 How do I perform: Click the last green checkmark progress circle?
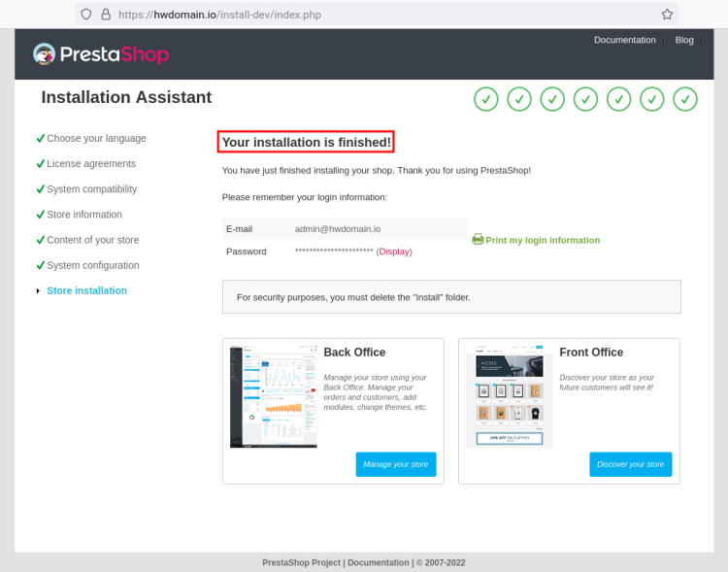(x=685, y=99)
